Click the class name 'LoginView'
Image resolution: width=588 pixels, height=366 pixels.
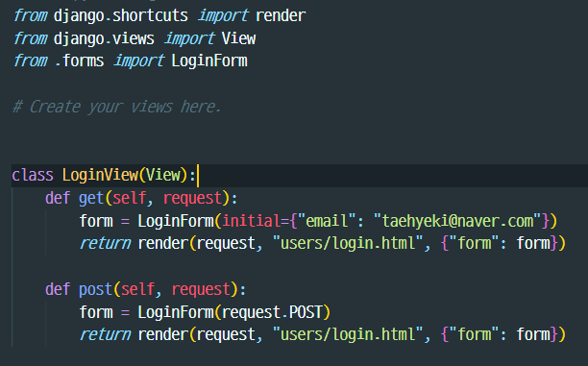pos(100,175)
